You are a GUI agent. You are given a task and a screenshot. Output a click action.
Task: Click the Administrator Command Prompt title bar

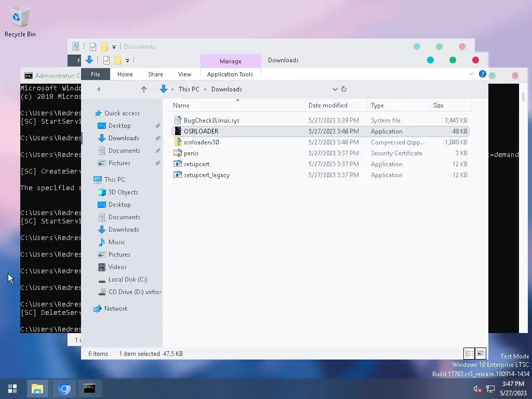pyautogui.click(x=51, y=76)
